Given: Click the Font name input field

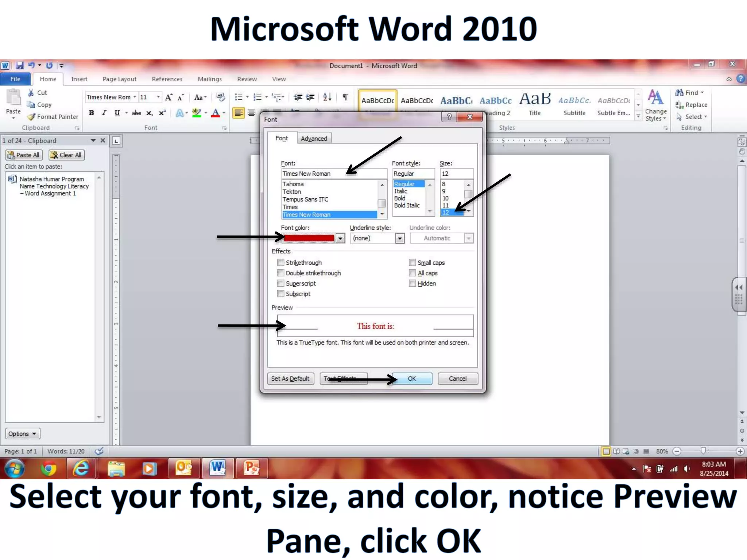Looking at the screenshot, I should tap(334, 174).
